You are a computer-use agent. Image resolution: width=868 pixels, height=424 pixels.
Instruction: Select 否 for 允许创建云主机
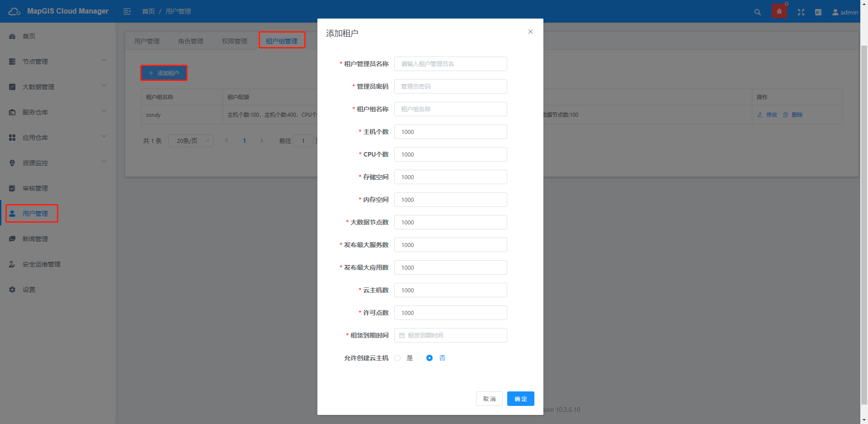point(429,358)
